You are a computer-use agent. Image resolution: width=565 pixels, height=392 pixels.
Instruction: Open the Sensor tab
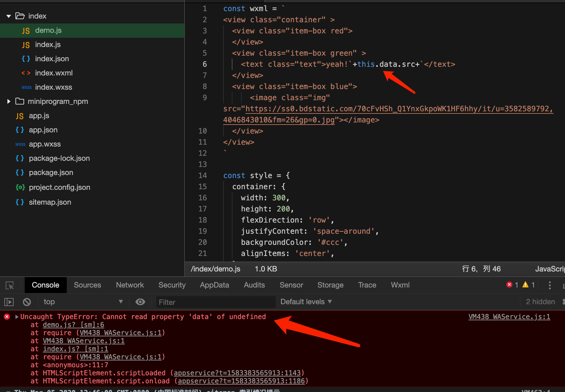(291, 285)
